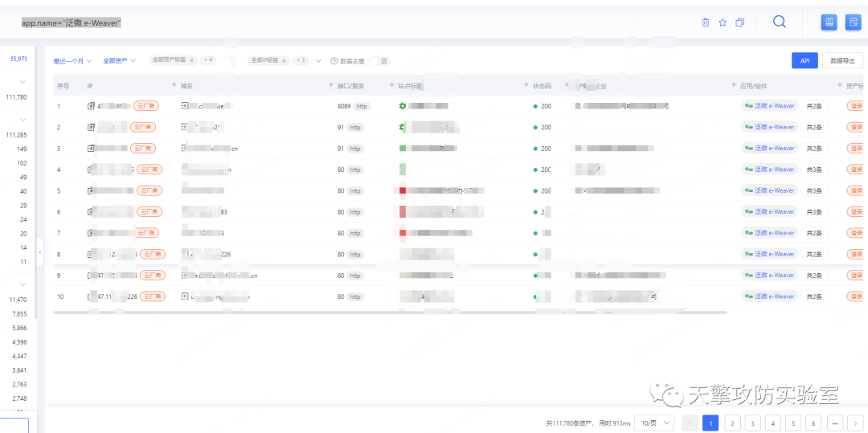The image size is (868, 433).
Task: Jump ahead with the pagination ellipsis
Action: tap(834, 423)
